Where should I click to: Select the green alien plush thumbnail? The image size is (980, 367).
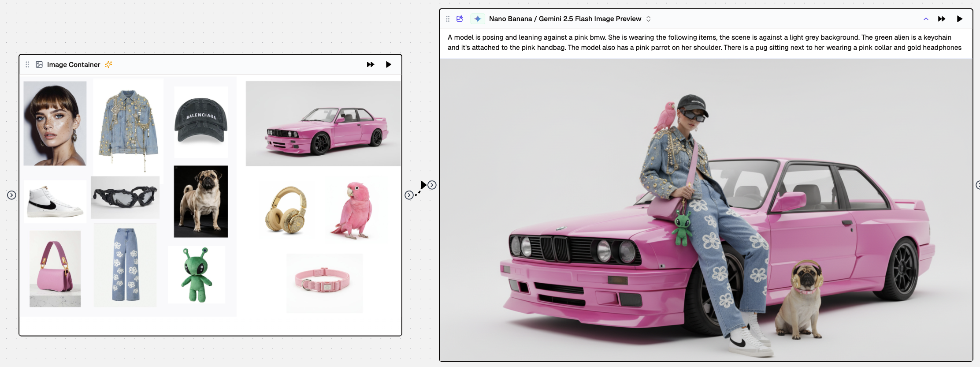197,275
